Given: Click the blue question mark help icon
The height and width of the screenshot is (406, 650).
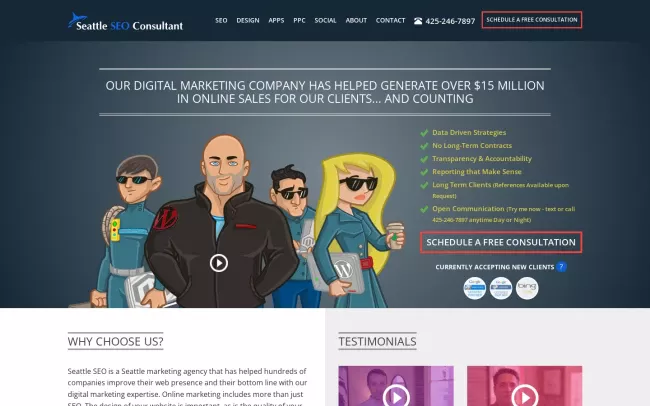Looking at the screenshot, I should point(561,267).
